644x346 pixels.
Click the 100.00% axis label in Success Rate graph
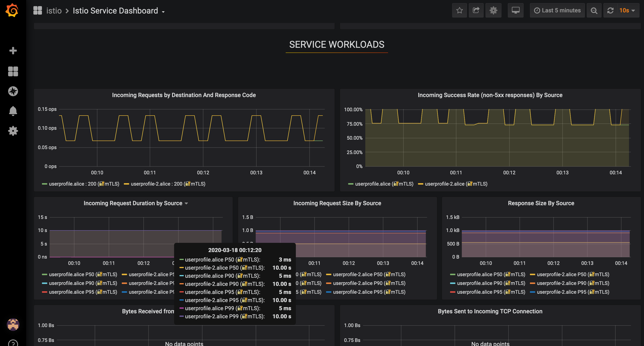point(353,109)
